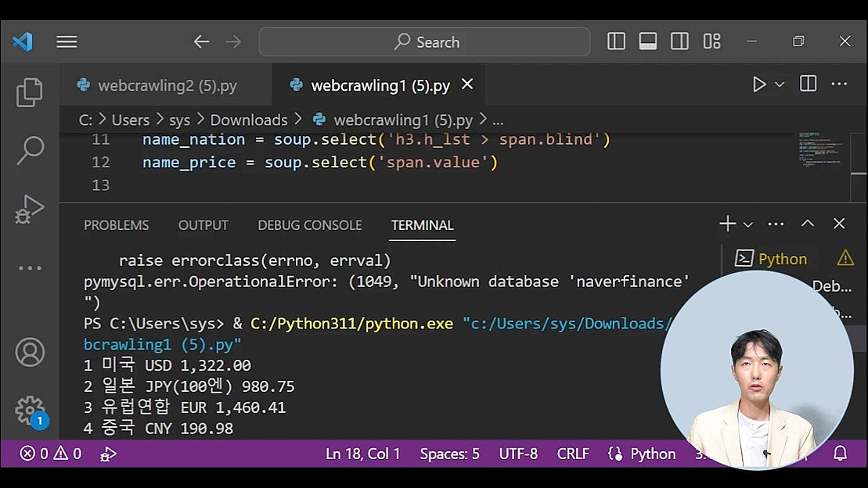Kill the terminal with the trash/close icon

point(839,224)
